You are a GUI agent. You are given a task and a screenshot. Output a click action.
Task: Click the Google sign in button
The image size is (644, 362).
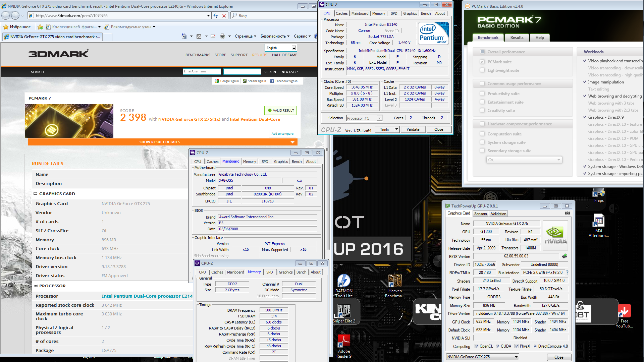(x=227, y=81)
